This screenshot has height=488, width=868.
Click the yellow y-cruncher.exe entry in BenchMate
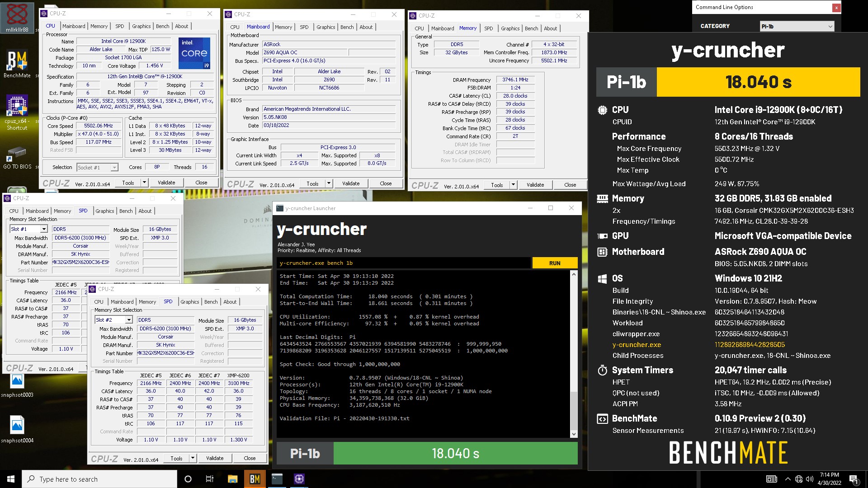click(x=637, y=345)
